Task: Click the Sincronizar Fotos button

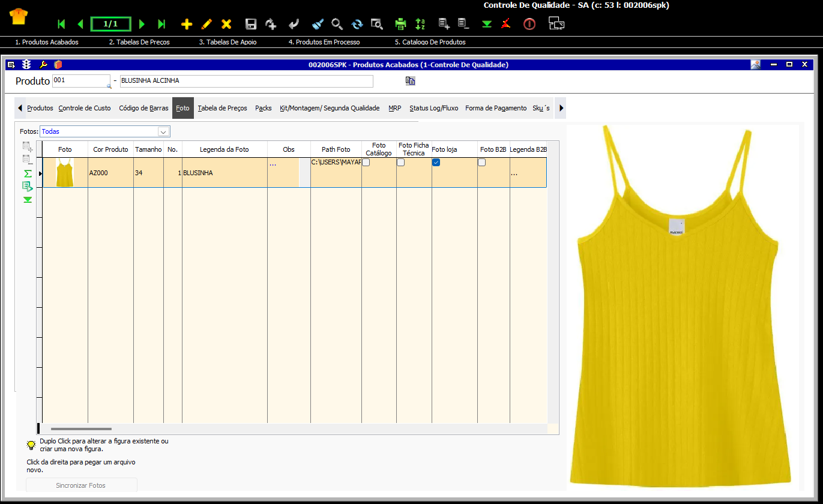Action: [81, 485]
